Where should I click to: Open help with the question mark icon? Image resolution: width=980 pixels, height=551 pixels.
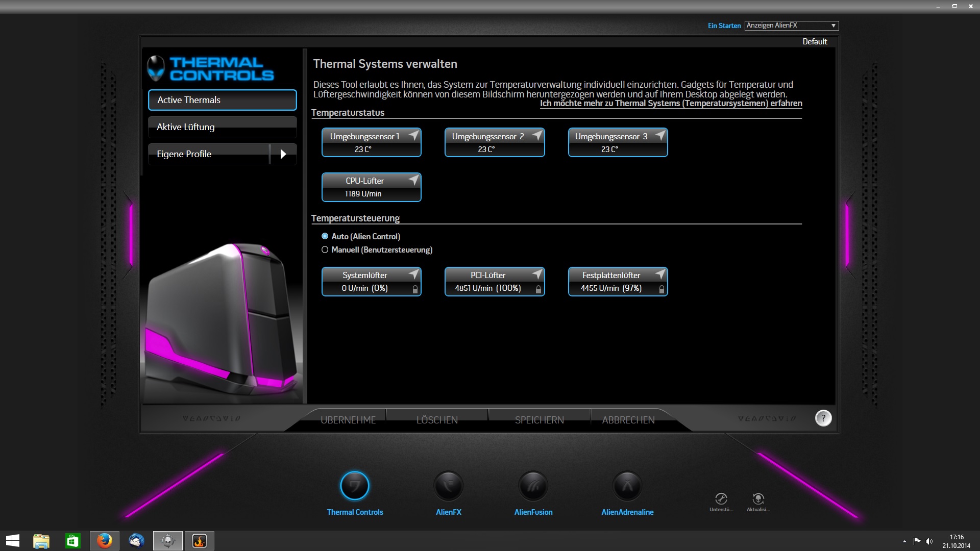823,418
